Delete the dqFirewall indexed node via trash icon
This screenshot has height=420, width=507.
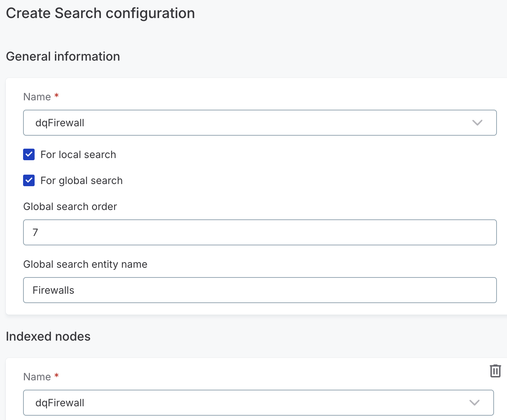[x=495, y=371]
